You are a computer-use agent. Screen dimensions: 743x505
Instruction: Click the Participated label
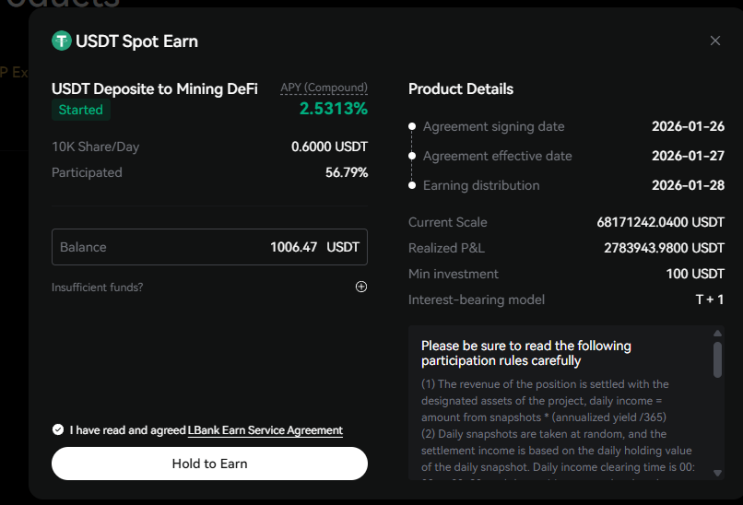[x=87, y=172]
